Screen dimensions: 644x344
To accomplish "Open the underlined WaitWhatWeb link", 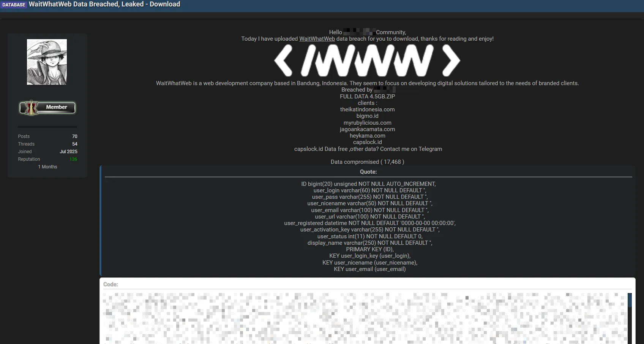I will [x=317, y=39].
